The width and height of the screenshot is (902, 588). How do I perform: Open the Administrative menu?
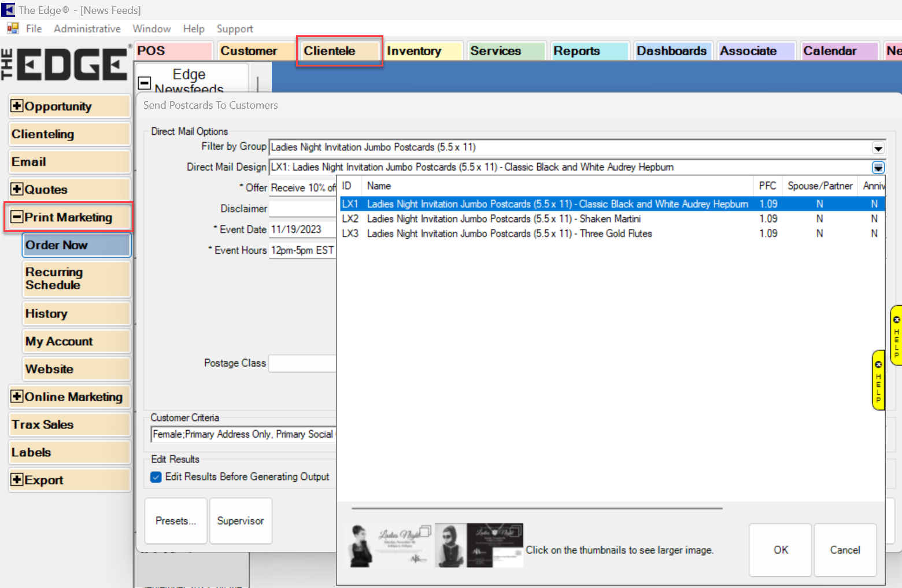87,29
